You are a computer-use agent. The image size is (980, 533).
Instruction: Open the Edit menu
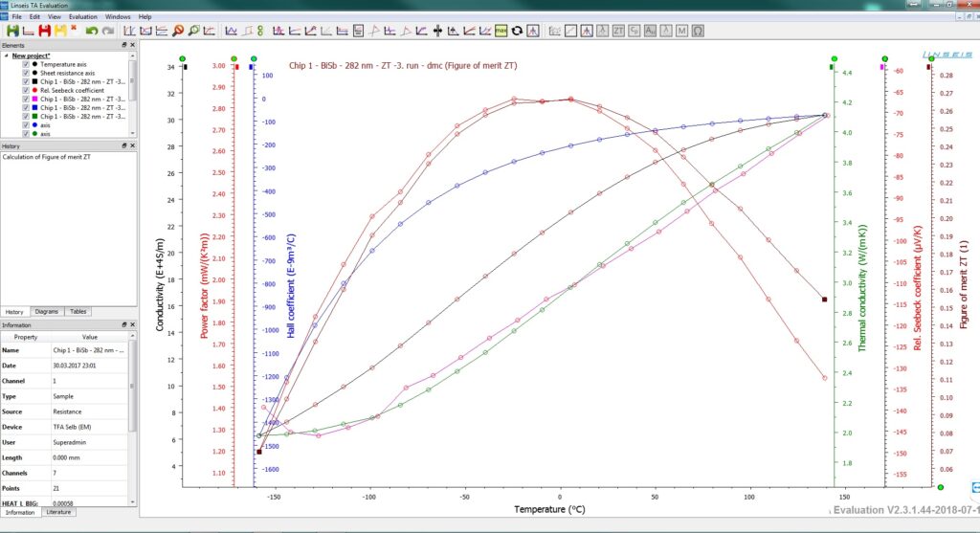coord(34,17)
